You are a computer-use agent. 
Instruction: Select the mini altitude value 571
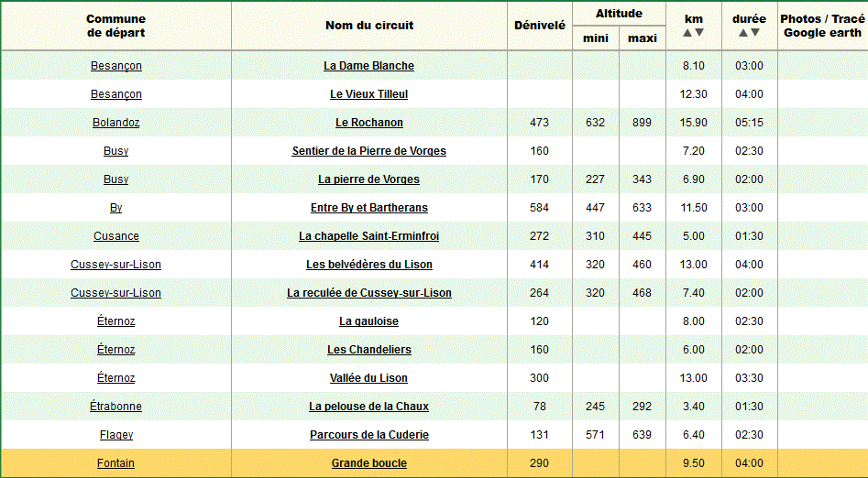tap(596, 435)
